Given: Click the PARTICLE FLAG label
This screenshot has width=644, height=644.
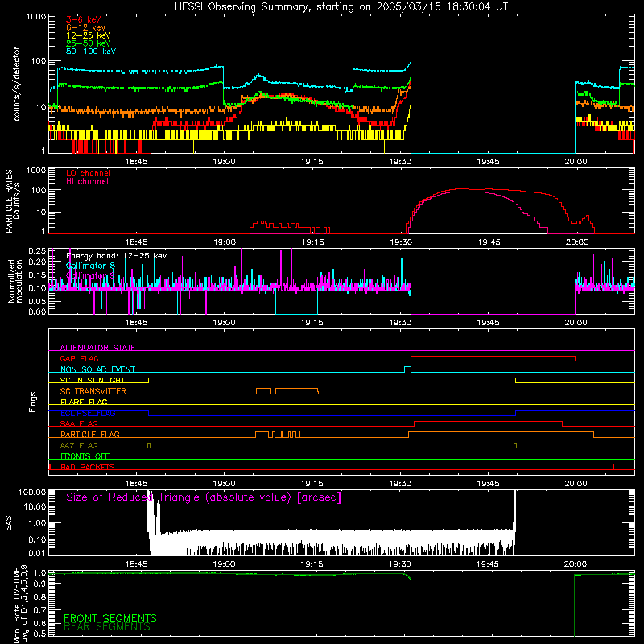Looking at the screenshot, I should point(90,434).
